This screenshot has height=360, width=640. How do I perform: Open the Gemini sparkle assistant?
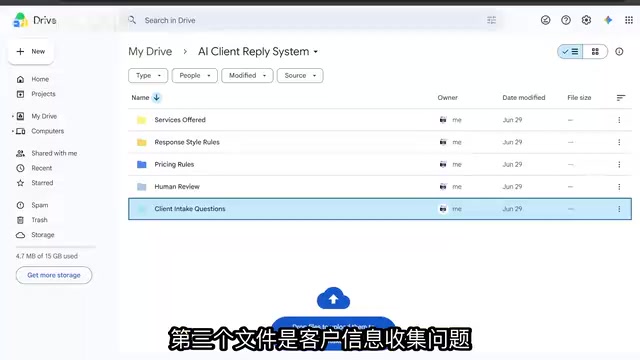(x=608, y=20)
